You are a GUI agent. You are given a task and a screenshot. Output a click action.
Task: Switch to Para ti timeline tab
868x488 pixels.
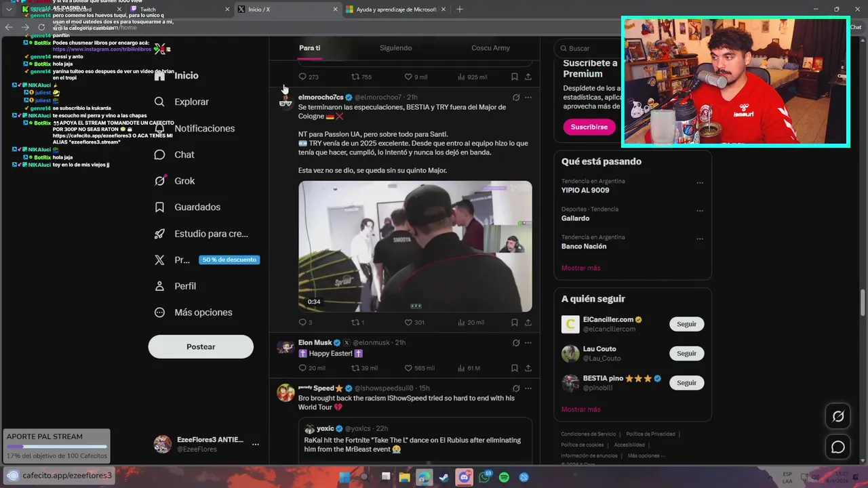pyautogui.click(x=309, y=48)
